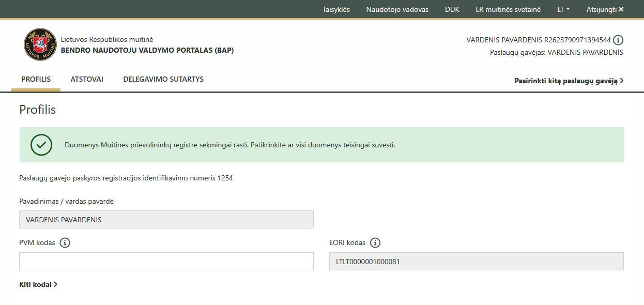Screen dimensions: 644x305
Task: Open Pasirinkti kitą paslaugų gavėją
Action: tap(569, 81)
